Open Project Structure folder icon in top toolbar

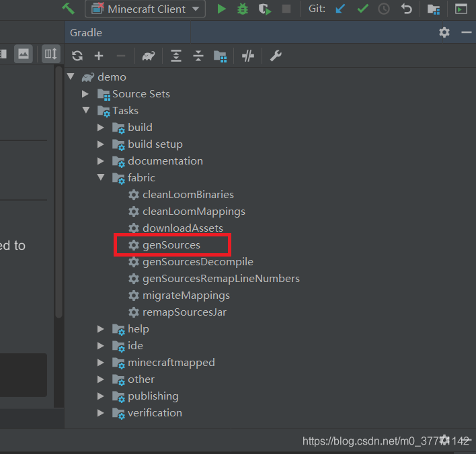(434, 9)
